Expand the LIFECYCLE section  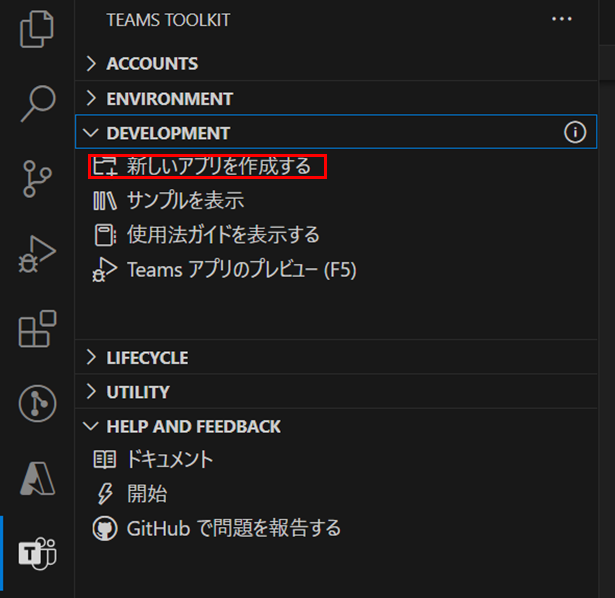click(x=336, y=357)
